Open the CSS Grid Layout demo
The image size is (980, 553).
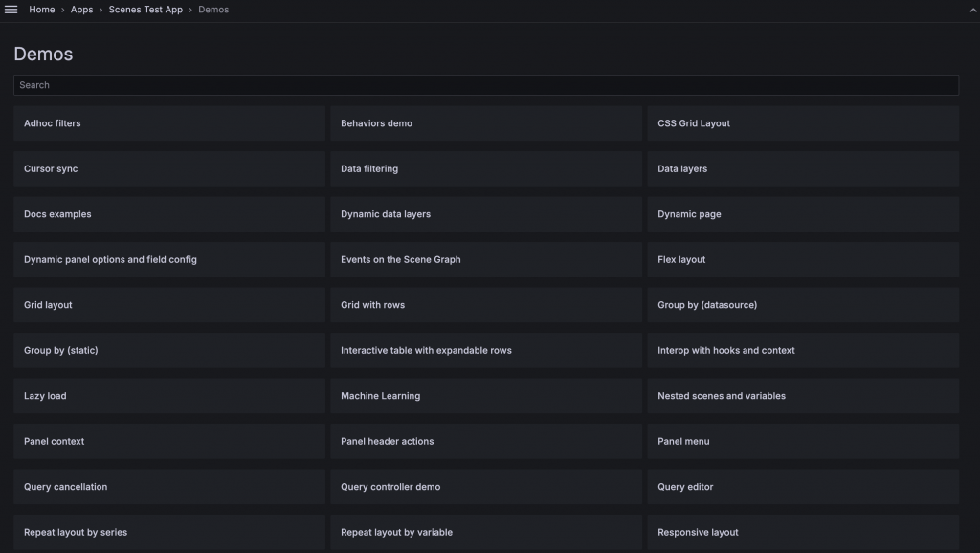click(803, 123)
